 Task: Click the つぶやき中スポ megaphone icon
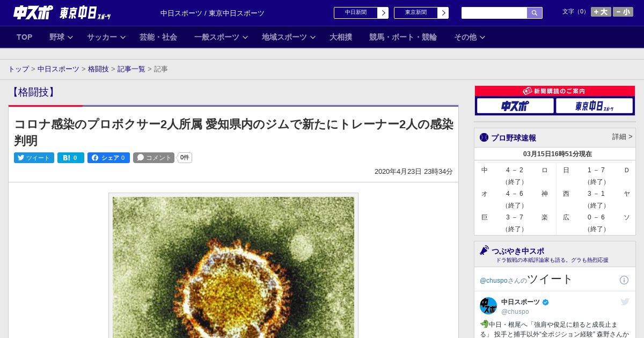click(x=484, y=250)
